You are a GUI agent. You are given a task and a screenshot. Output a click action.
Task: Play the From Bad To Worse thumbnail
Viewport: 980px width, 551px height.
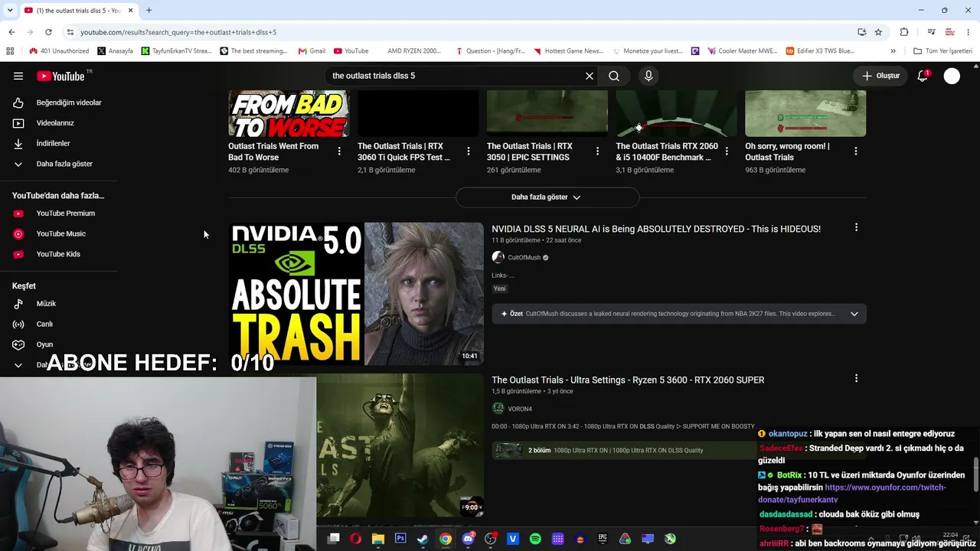click(x=289, y=113)
